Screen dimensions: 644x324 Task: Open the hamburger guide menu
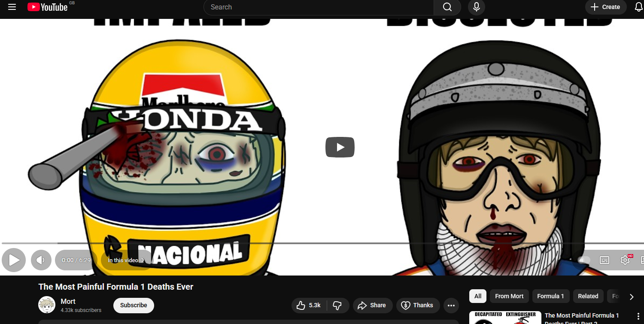(x=12, y=7)
